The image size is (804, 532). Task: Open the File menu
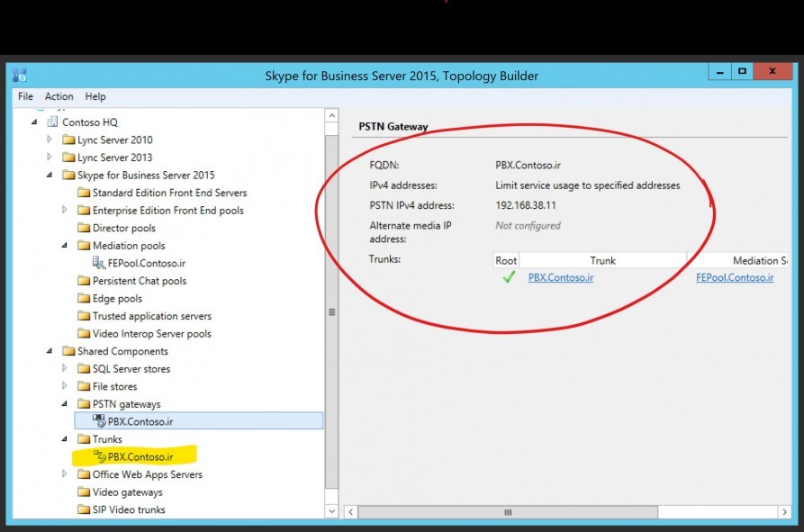pos(25,96)
